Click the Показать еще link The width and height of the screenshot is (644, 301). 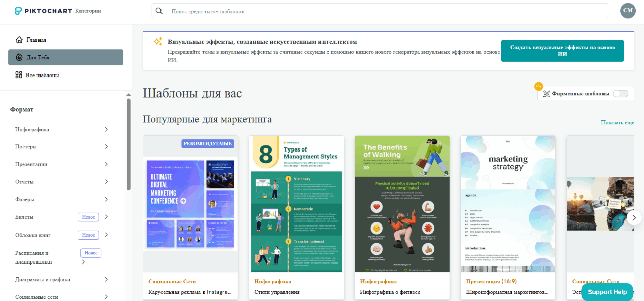[x=618, y=123]
